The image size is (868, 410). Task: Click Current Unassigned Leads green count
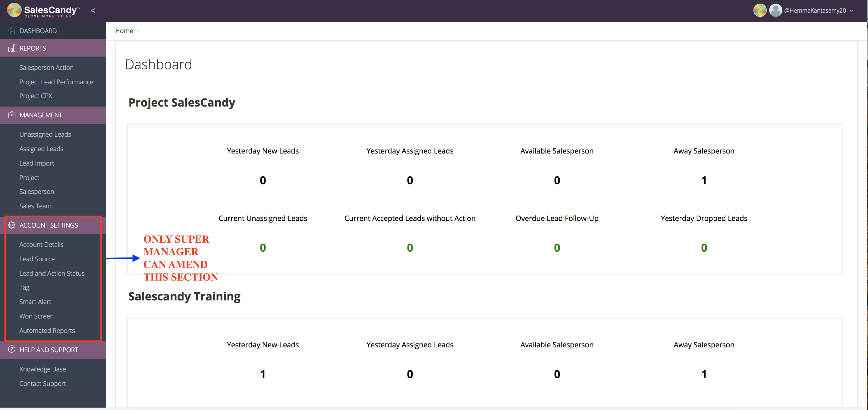263,248
